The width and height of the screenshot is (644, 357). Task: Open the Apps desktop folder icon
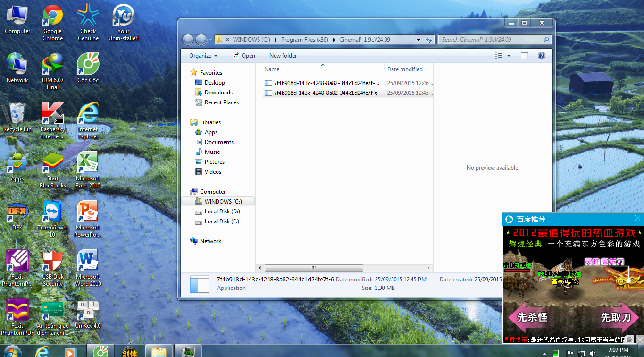click(17, 166)
